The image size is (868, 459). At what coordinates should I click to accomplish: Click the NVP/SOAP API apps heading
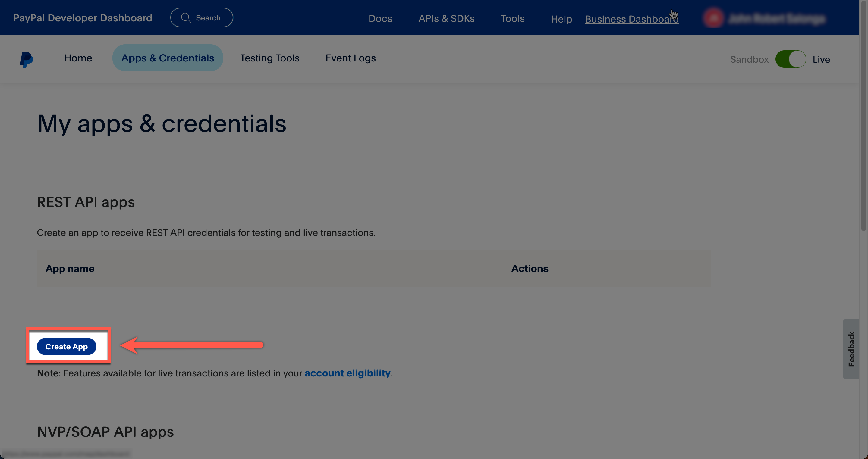coord(105,432)
